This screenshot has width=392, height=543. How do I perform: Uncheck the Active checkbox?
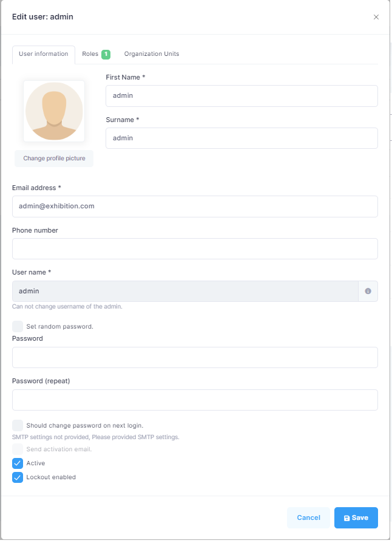18,463
